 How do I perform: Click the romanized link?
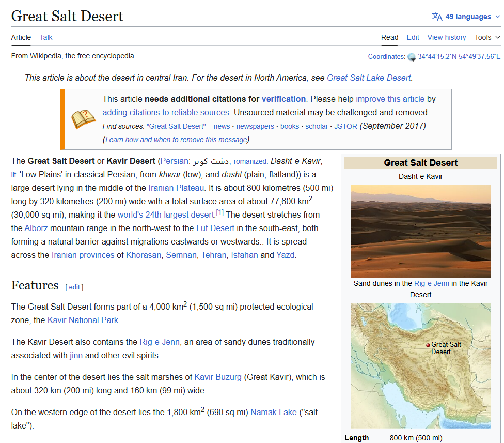250,161
